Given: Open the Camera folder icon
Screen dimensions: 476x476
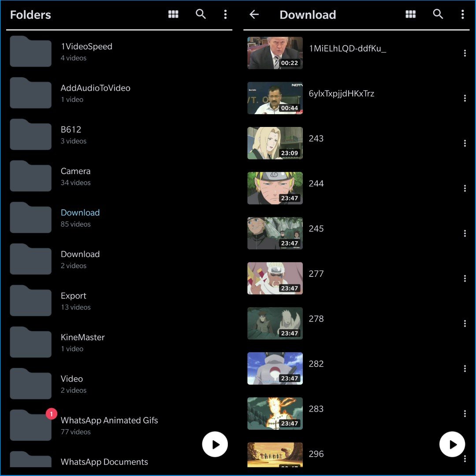Looking at the screenshot, I should pos(31,176).
